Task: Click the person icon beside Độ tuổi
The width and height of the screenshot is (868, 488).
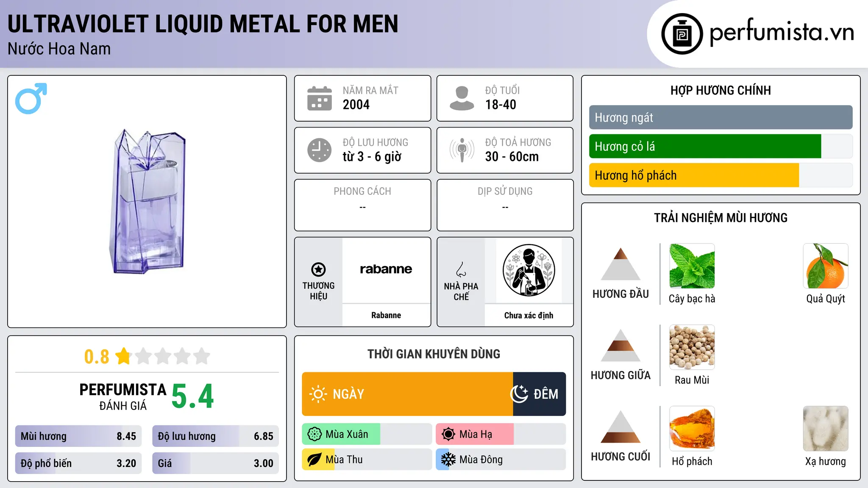Action: (462, 98)
